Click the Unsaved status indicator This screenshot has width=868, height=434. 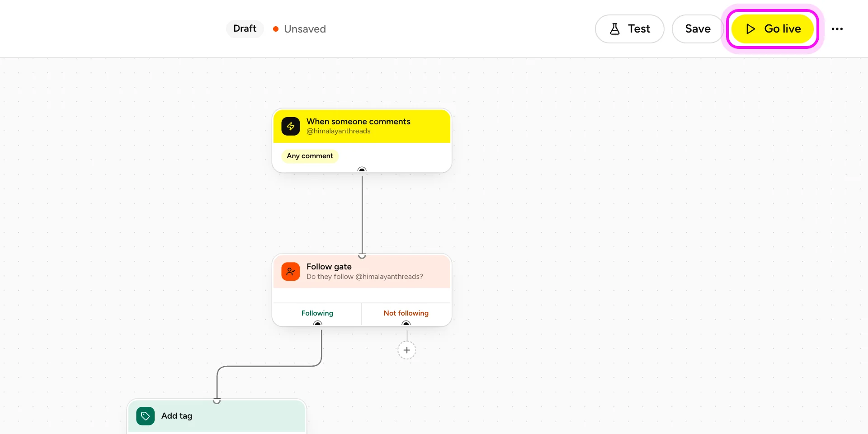click(299, 29)
